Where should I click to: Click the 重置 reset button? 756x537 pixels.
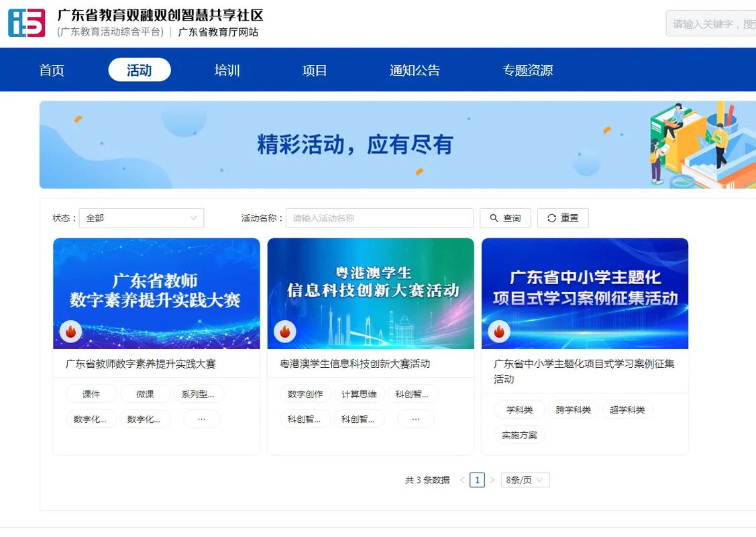(x=563, y=217)
